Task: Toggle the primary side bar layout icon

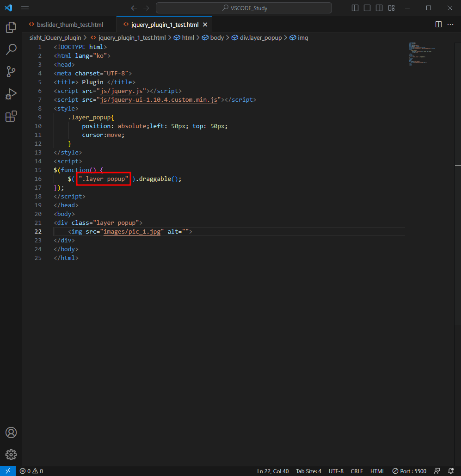Action: click(355, 8)
